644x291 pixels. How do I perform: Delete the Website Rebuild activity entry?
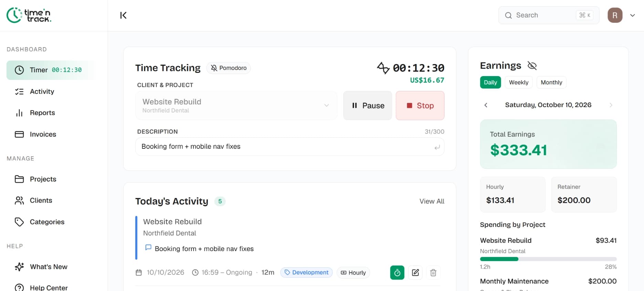tap(433, 273)
